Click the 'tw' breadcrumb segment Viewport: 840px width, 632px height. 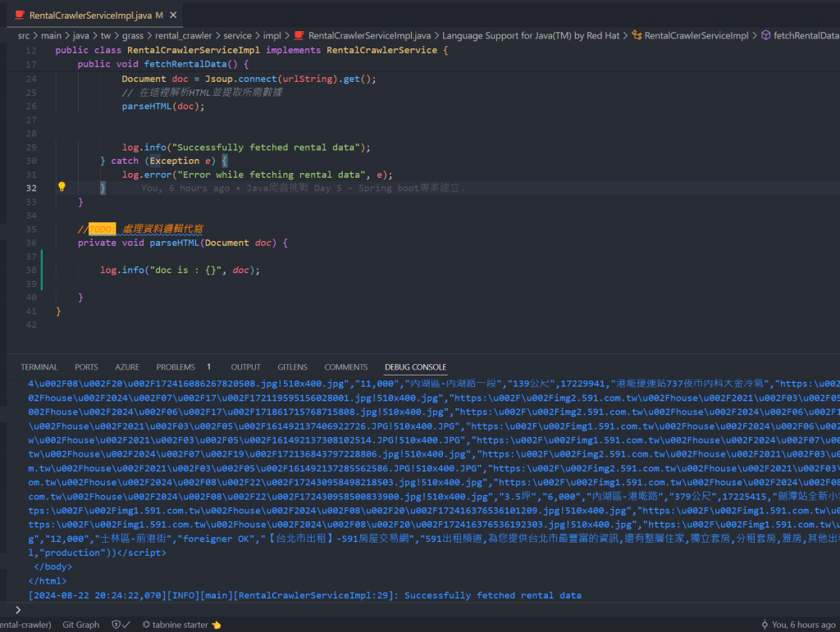click(x=106, y=35)
